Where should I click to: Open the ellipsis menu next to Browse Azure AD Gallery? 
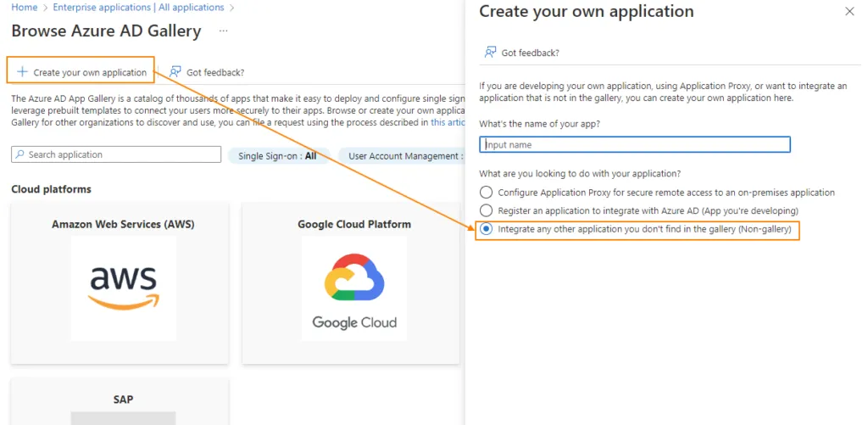[223, 31]
